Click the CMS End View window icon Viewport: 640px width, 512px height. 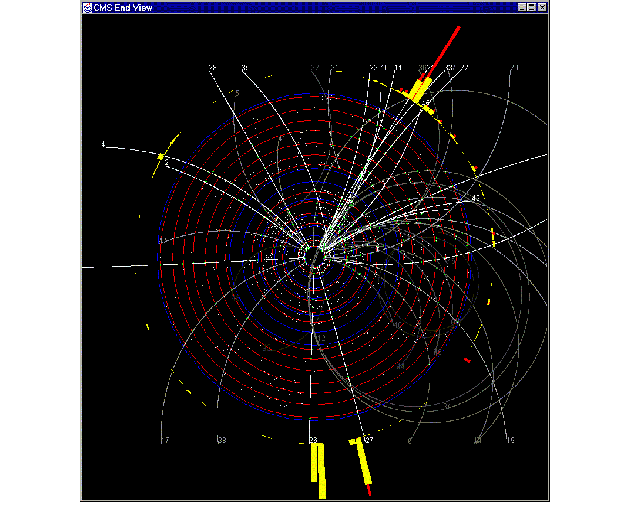(x=87, y=7)
